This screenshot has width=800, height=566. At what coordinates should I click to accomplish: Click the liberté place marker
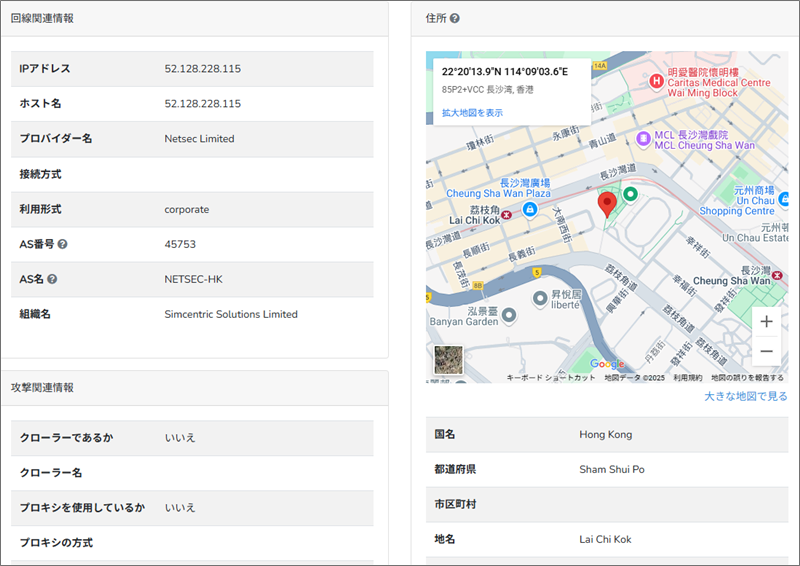tap(540, 299)
